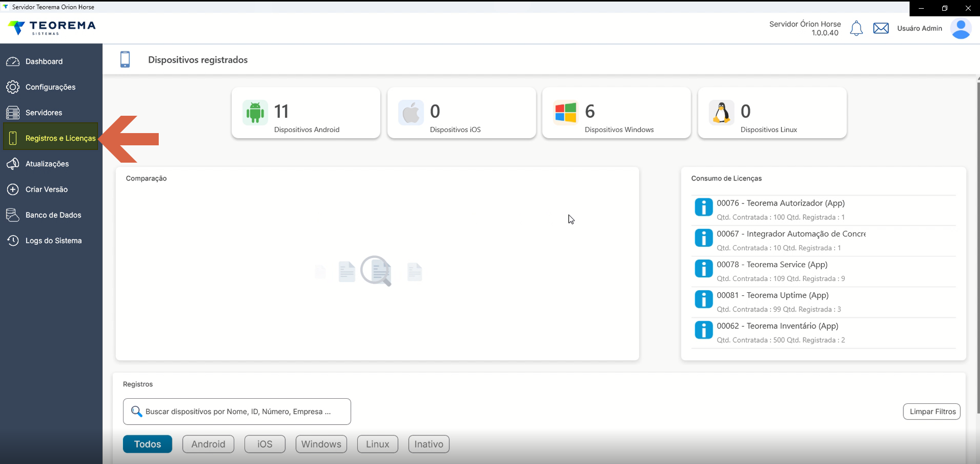Viewport: 980px width, 464px height.
Task: Open the Dashboard menu item
Action: pyautogui.click(x=51, y=61)
